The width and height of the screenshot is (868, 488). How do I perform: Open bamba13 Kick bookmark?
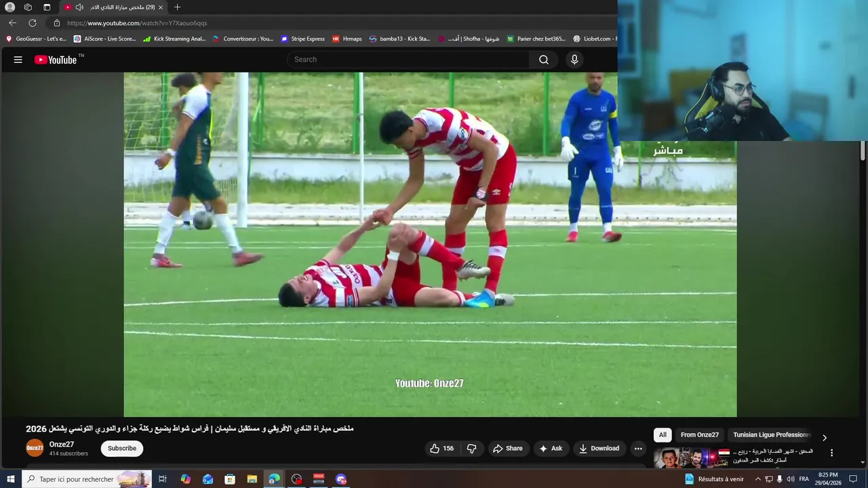(x=399, y=39)
